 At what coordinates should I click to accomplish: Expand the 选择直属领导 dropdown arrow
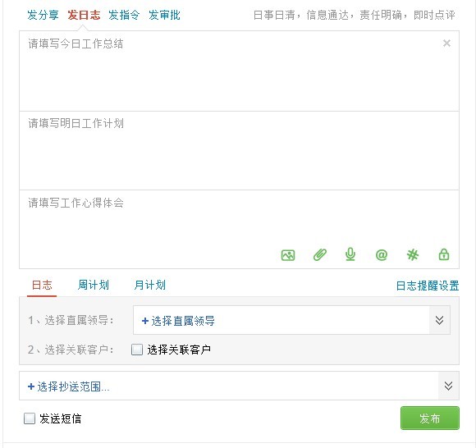(x=439, y=320)
